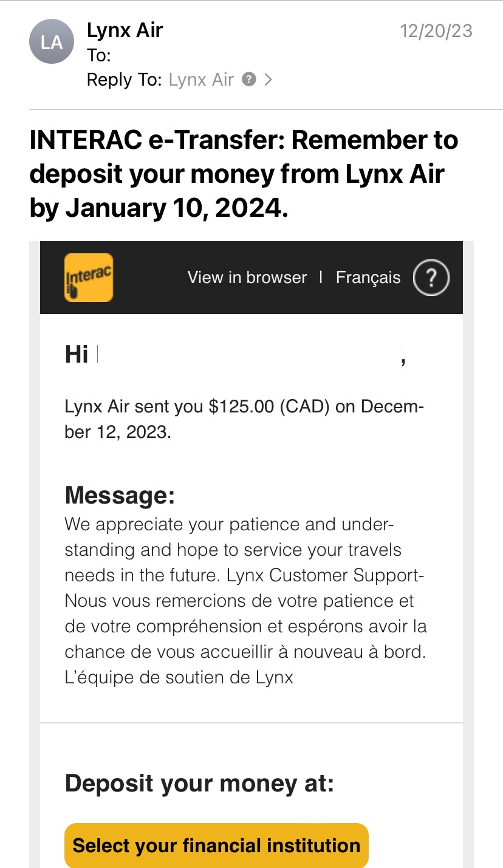
Task: Expand header details with the Reply To chevron
Action: 268,80
